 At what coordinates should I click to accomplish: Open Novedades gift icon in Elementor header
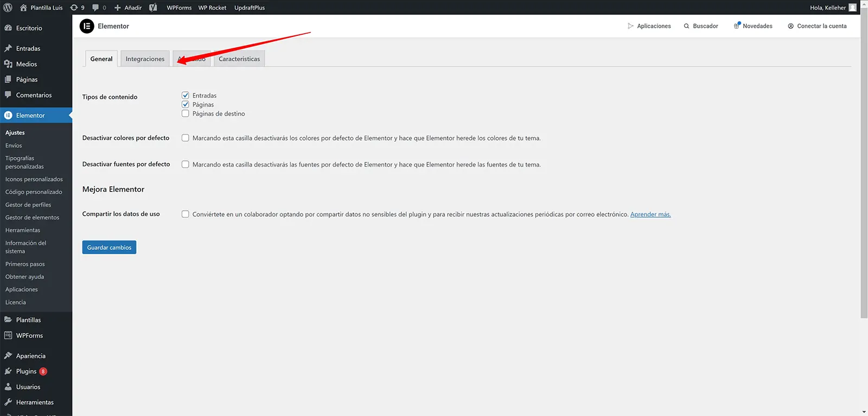click(737, 26)
